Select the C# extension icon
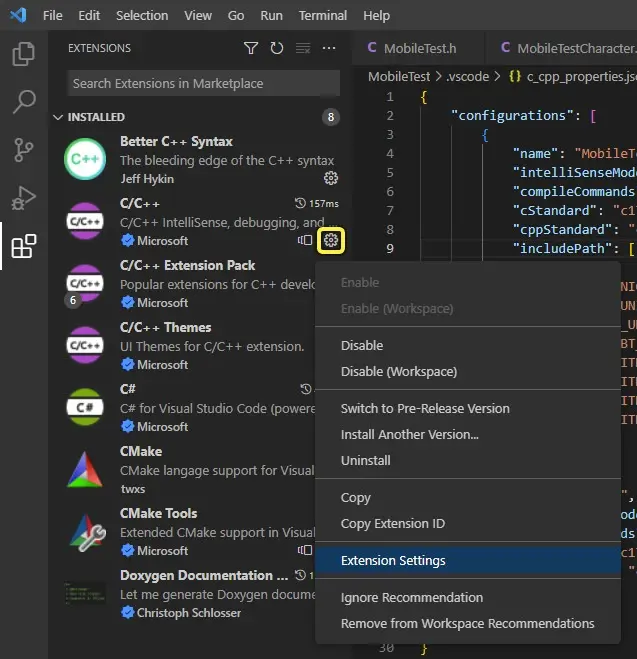The image size is (637, 659). coord(85,407)
